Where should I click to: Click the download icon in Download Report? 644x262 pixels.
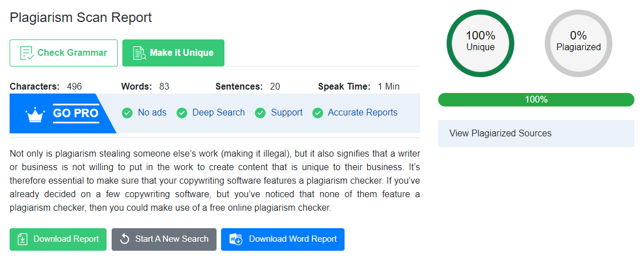point(23,239)
